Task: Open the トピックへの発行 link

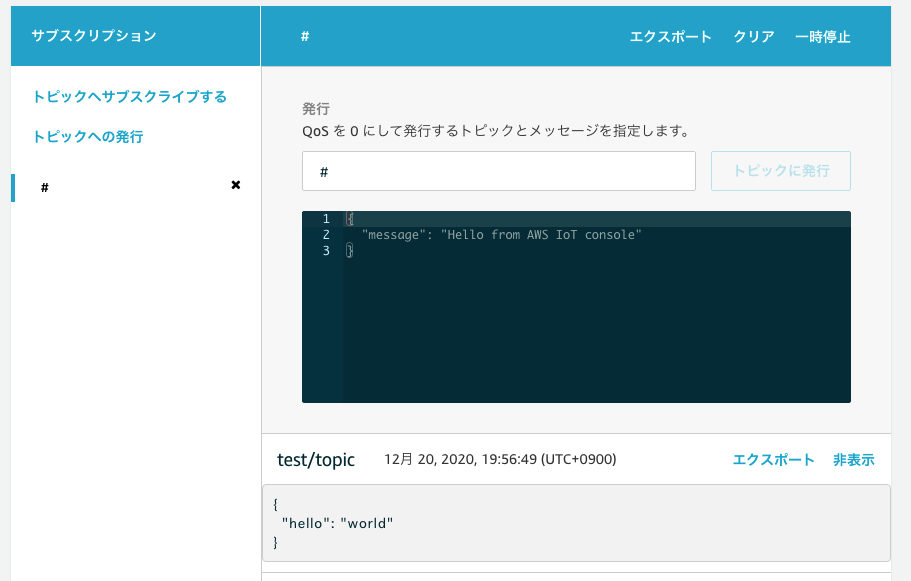Action: coord(88,137)
